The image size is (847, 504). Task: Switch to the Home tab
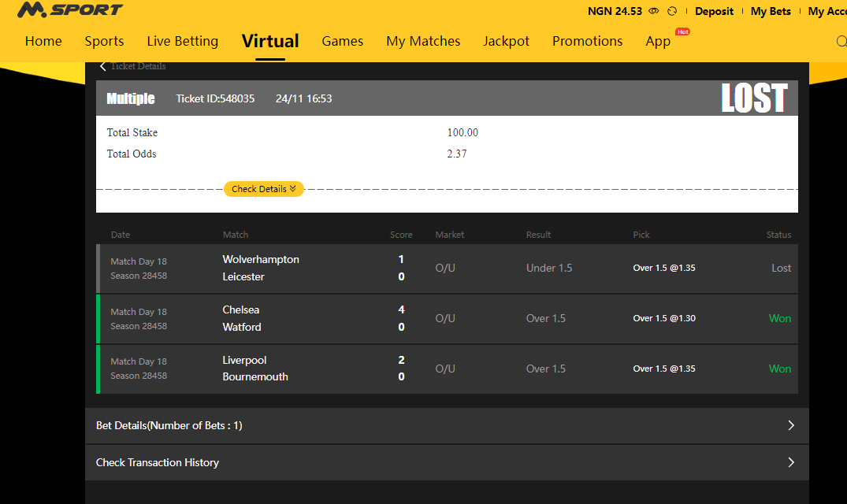pos(43,41)
